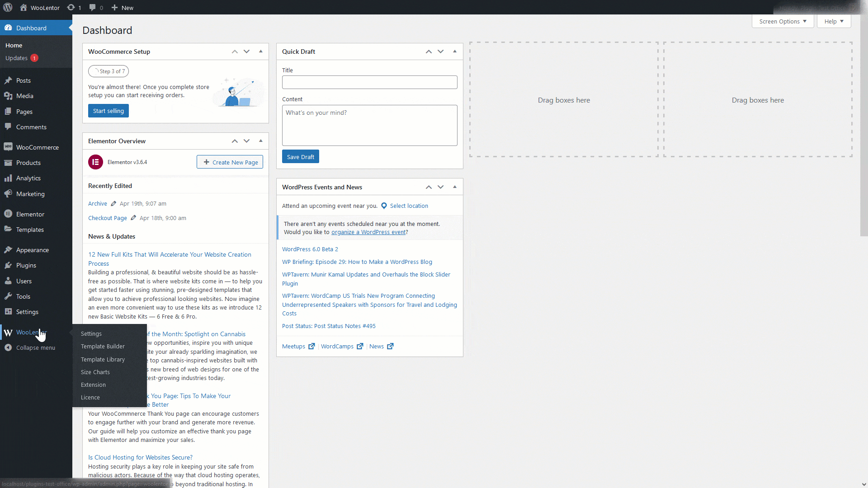Click the Tools wrench icon
Viewport: 868px width, 488px height.
click(8, 296)
